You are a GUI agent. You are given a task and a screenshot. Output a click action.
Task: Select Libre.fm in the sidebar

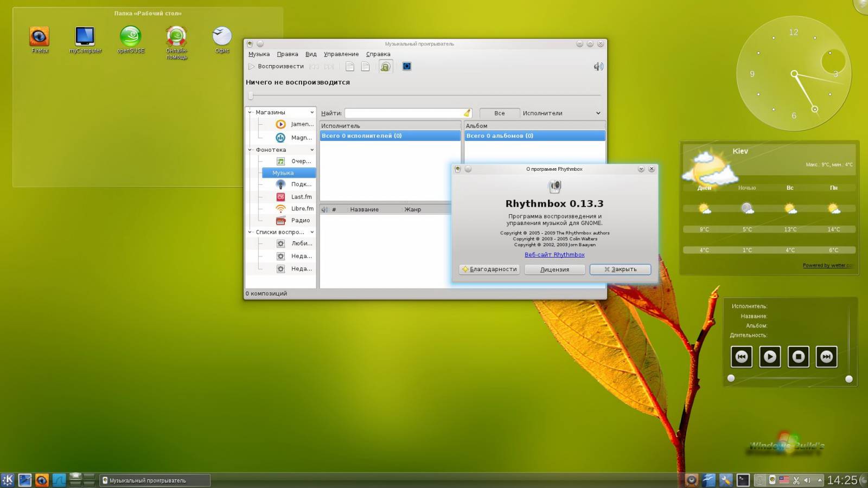[x=295, y=208]
